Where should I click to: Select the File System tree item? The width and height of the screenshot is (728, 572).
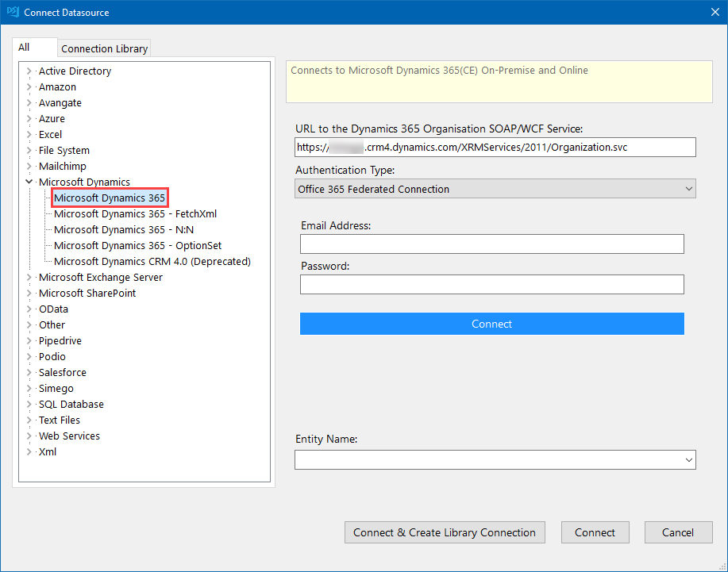(64, 150)
